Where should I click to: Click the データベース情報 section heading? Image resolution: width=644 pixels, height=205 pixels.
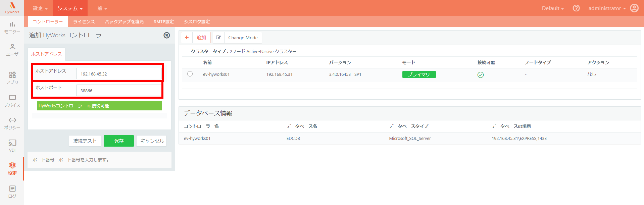click(208, 113)
